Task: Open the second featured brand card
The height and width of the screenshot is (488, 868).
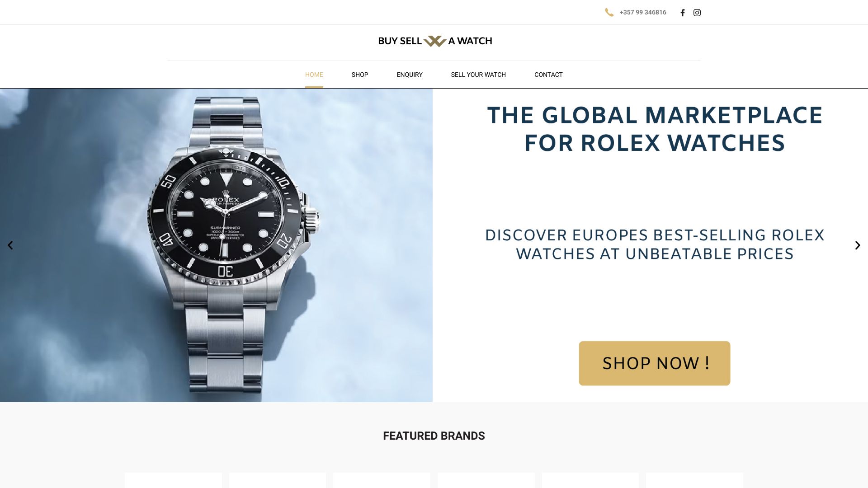Action: 278,480
